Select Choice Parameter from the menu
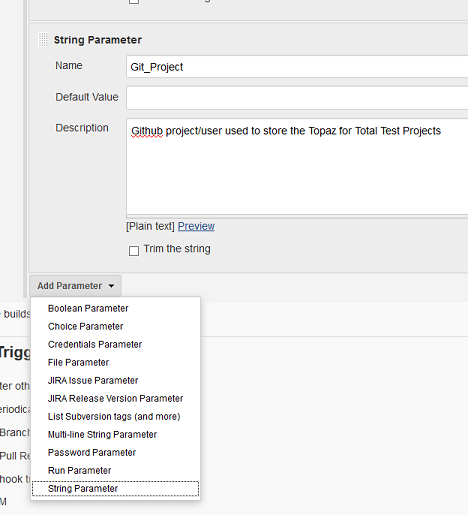This screenshot has height=515, width=468. (85, 326)
